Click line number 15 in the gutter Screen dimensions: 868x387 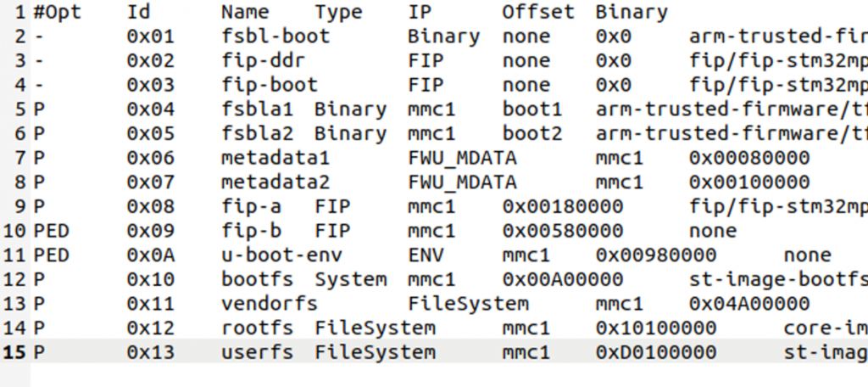click(x=15, y=352)
